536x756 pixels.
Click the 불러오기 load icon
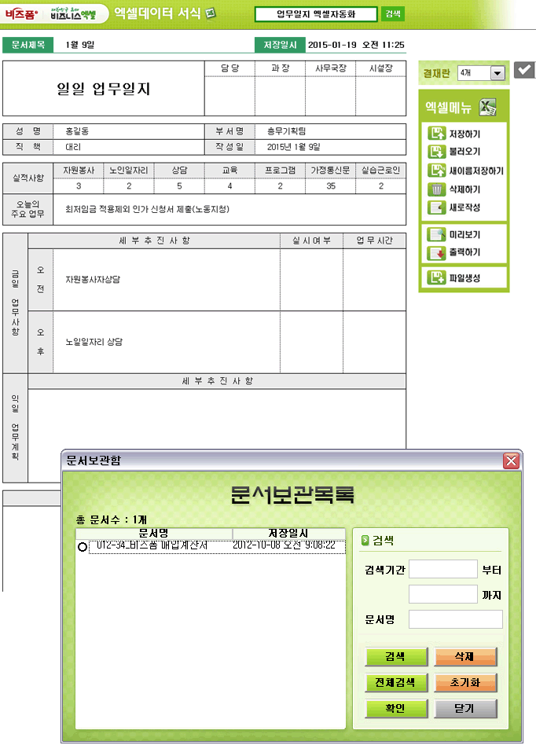437,152
